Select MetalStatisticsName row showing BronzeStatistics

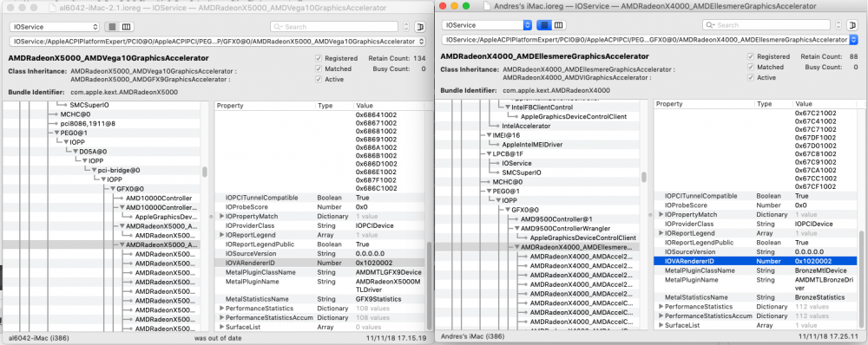tap(756, 297)
